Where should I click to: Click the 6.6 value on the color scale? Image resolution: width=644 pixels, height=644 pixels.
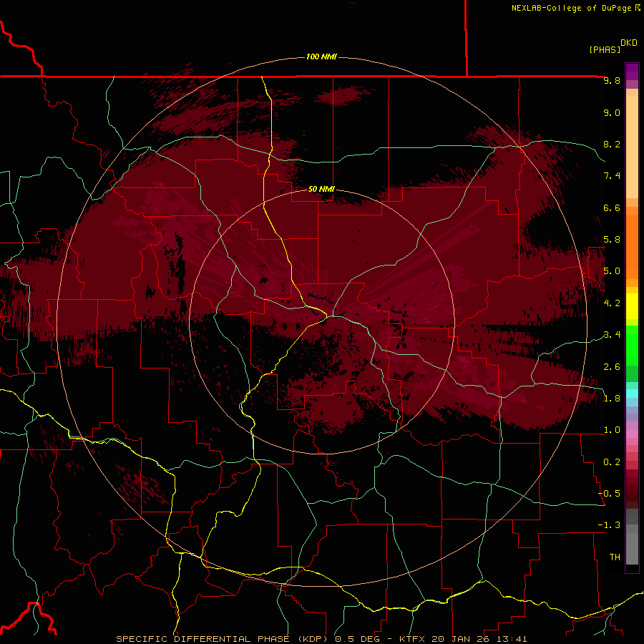(612, 208)
